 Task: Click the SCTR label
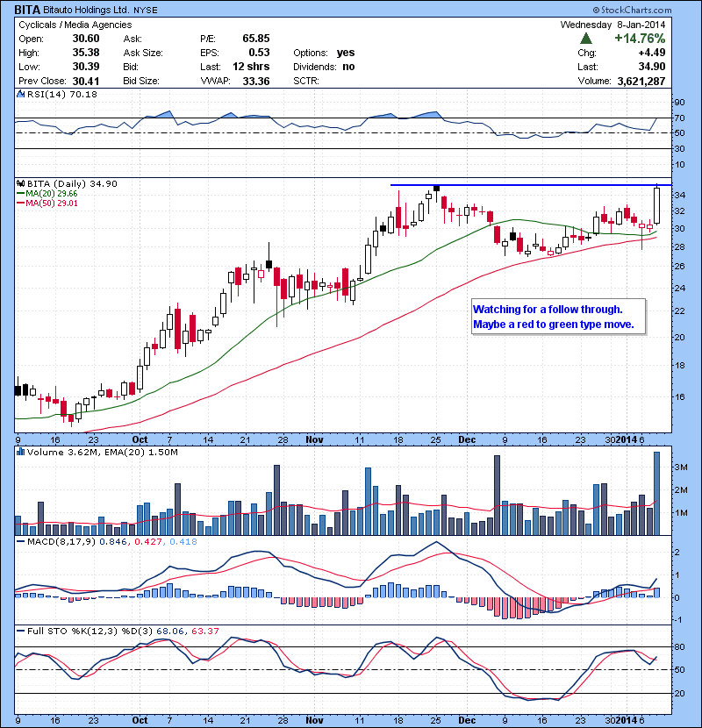pos(306,81)
